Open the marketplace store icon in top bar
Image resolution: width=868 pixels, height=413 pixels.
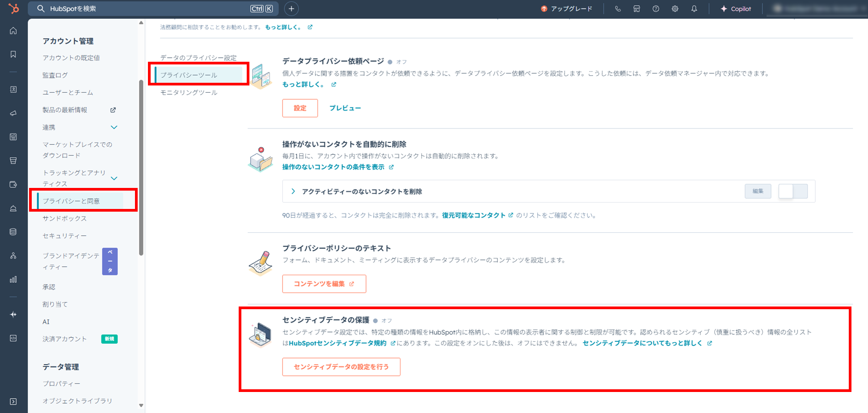(636, 9)
